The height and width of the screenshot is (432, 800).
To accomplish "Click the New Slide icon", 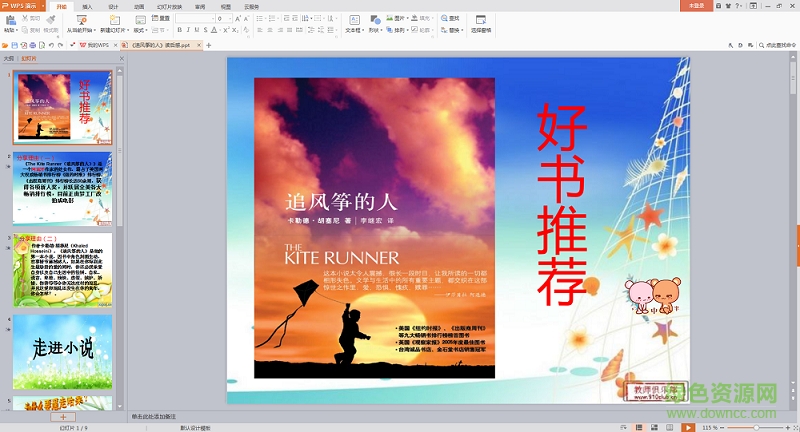I will click(115, 20).
